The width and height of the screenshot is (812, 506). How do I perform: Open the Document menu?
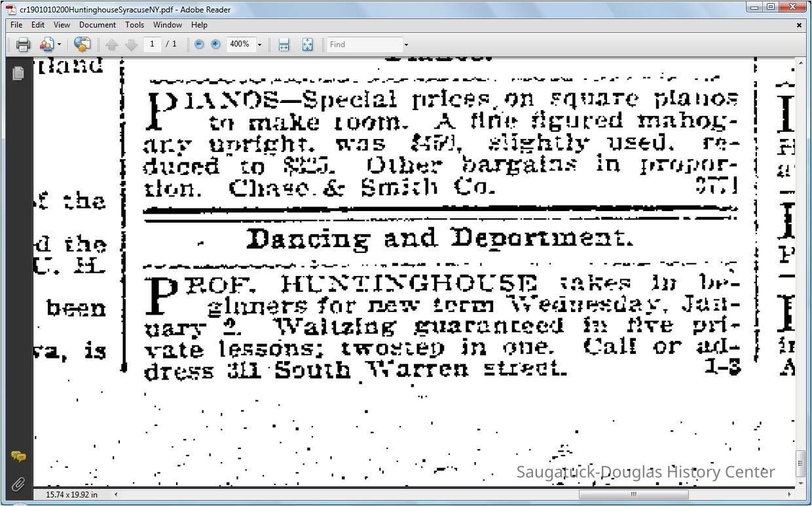coord(97,25)
